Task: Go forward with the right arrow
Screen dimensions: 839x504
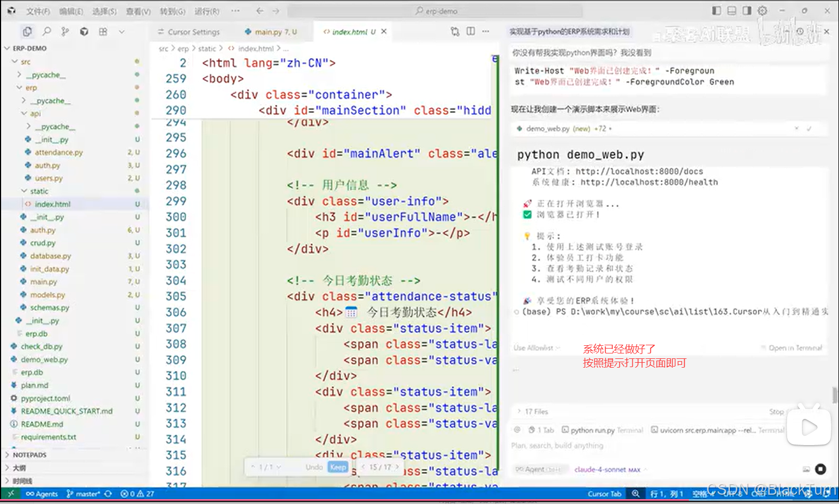Action: (276, 10)
